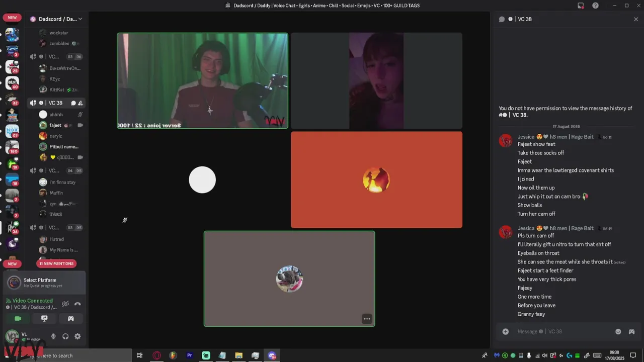This screenshot has width=644, height=362.
Task: Open Jessica's avatar on the first message
Action: [x=506, y=141]
